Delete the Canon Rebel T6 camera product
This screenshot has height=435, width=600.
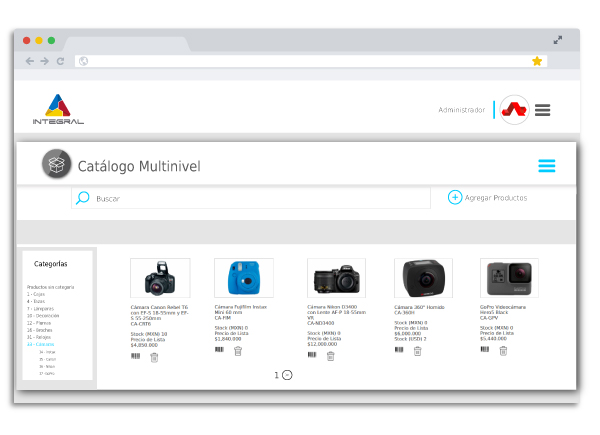tap(154, 357)
